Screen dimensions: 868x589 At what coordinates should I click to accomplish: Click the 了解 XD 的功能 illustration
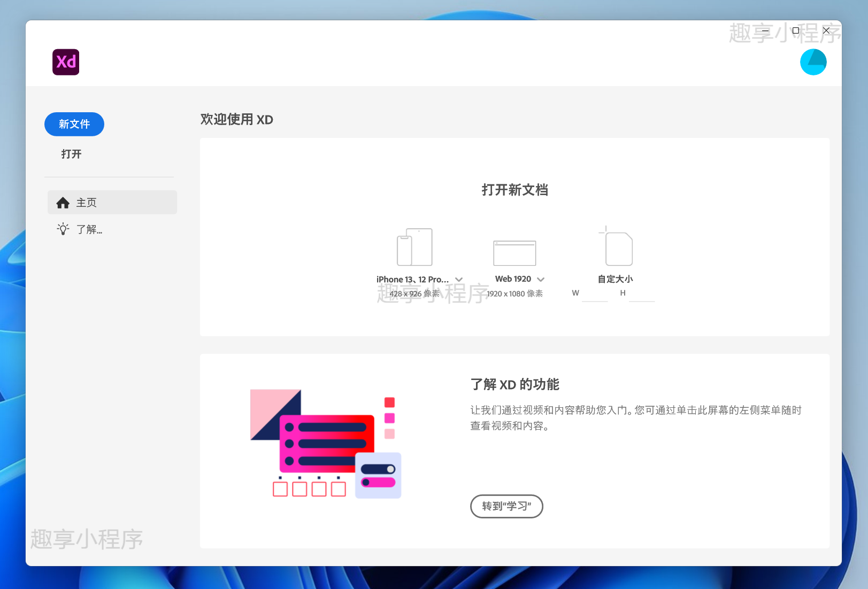pos(326,444)
